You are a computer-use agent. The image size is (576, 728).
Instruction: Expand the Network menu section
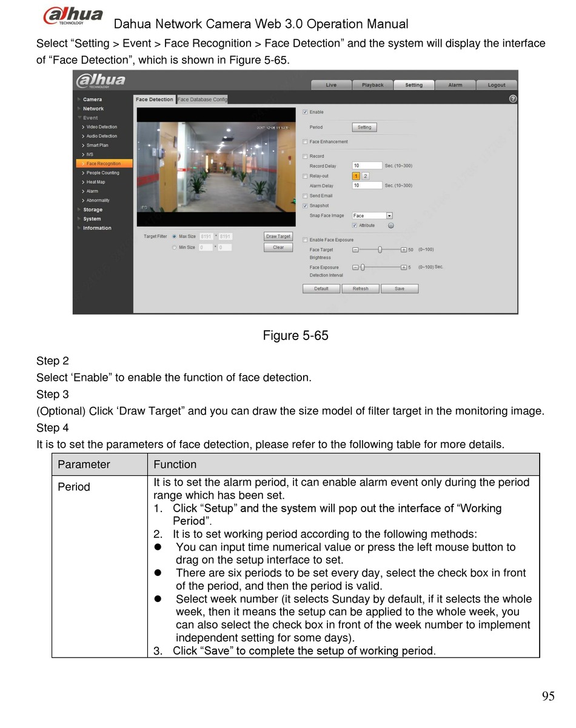coord(93,109)
